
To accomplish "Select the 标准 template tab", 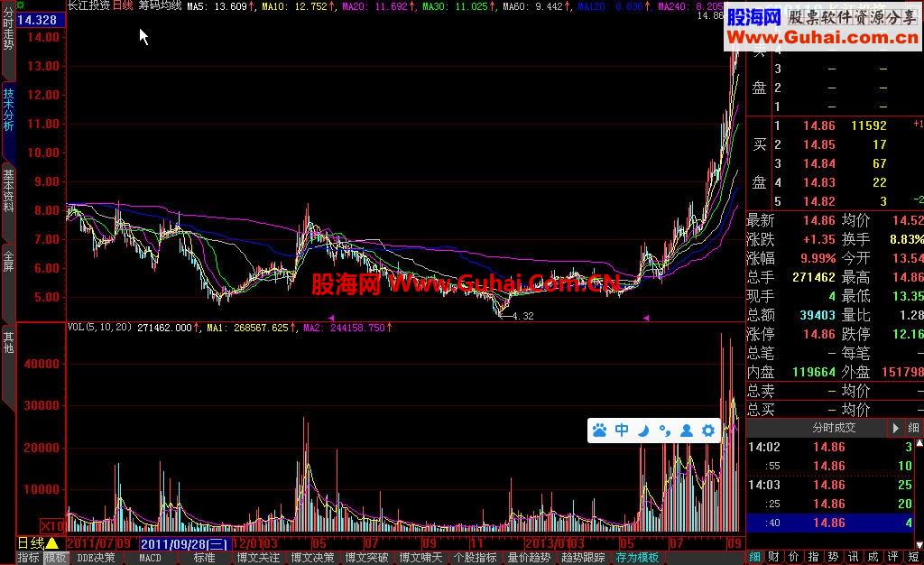I will point(204,558).
